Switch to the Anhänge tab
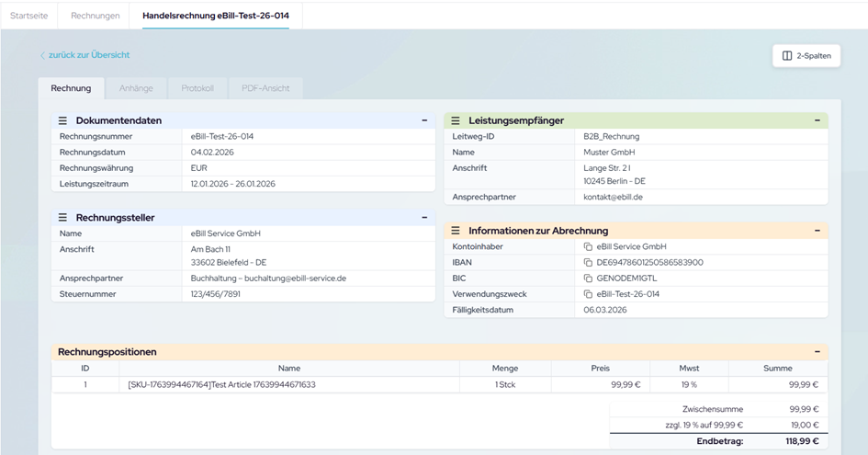 (x=135, y=88)
